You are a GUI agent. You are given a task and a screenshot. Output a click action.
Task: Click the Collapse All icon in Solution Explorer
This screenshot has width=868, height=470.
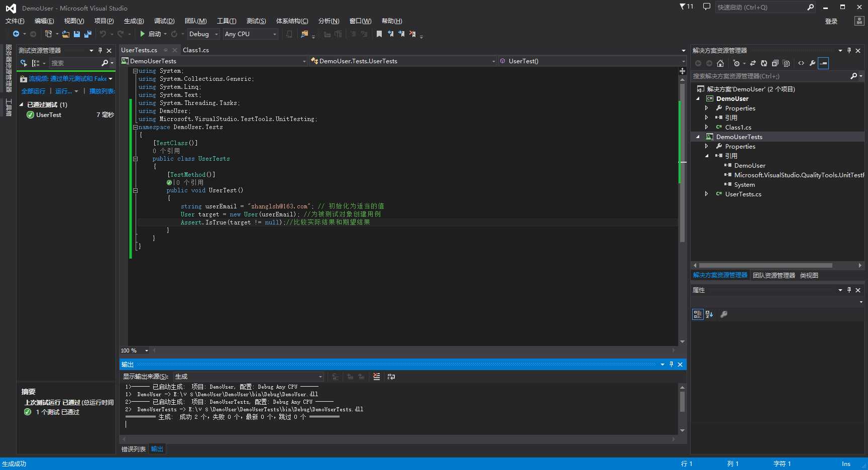pos(775,63)
